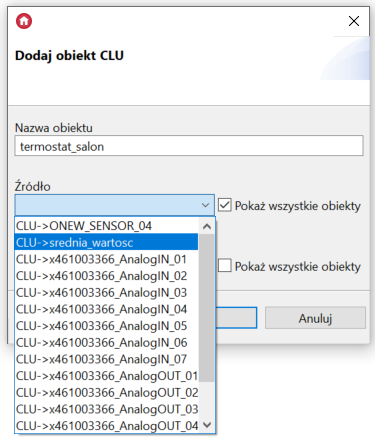Focus the Nazwa obiektu text field
This screenshot has height=442, width=375.
(189, 146)
